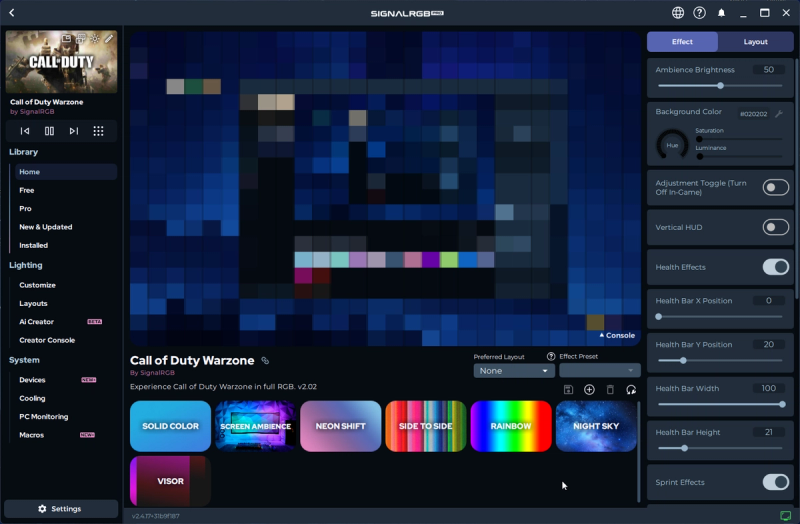800x524 pixels.
Task: Click Health Bar X Position slider
Action: tap(720, 317)
